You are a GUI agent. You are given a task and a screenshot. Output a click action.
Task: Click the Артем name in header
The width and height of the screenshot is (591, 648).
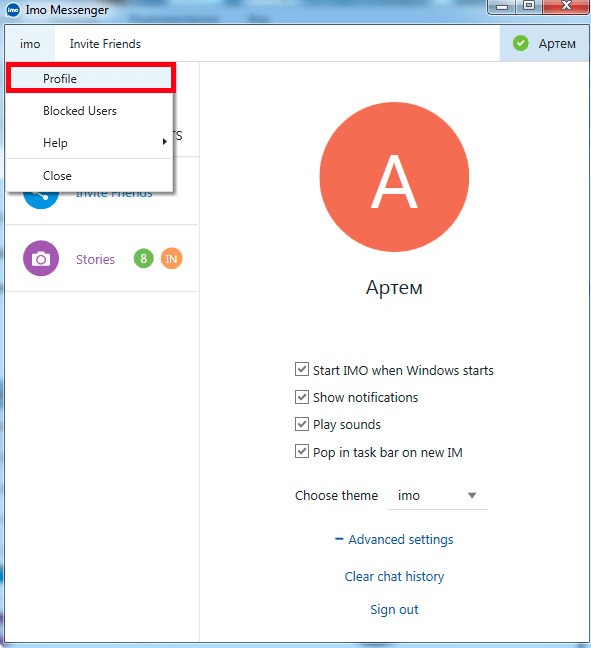[557, 44]
